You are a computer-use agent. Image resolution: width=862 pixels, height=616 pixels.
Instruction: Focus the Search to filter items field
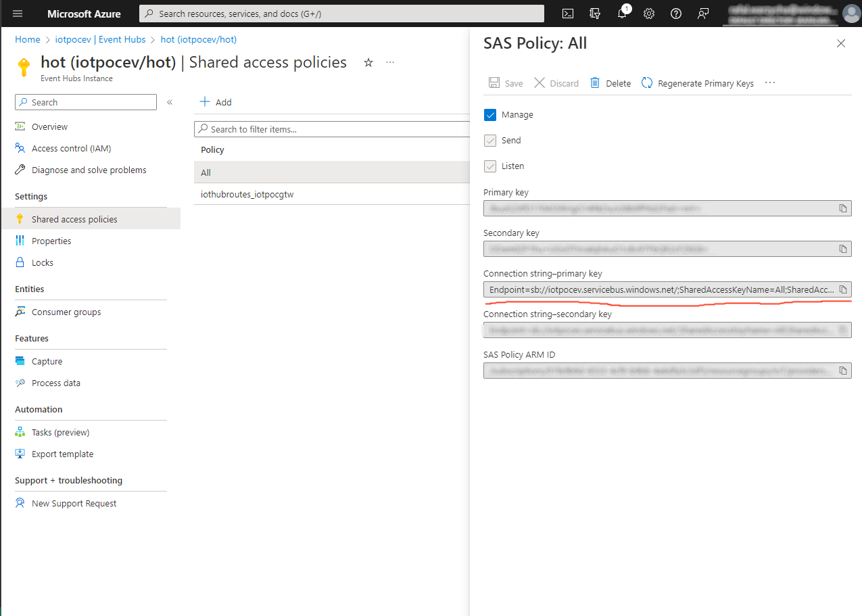(332, 129)
